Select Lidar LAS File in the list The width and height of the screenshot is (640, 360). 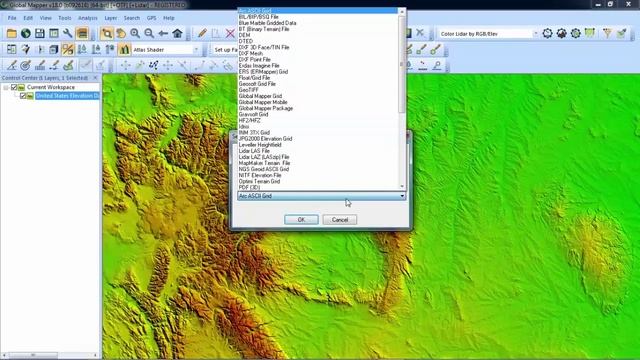pyautogui.click(x=254, y=151)
